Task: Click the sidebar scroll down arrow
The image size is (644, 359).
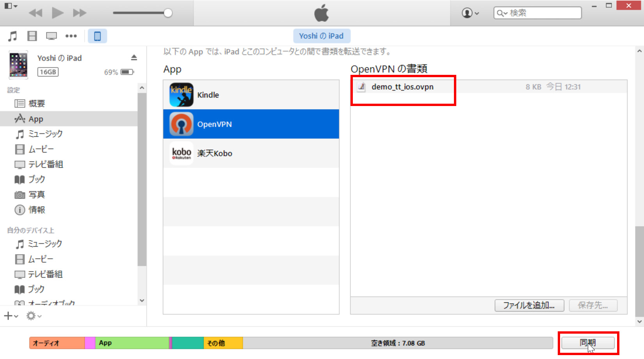Action: click(x=142, y=301)
